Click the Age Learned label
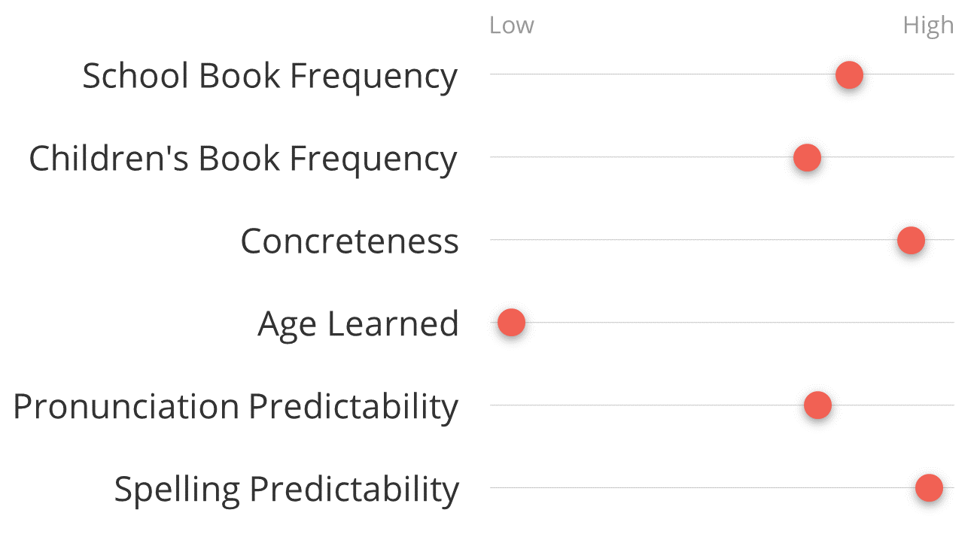The image size is (980, 534). click(358, 325)
